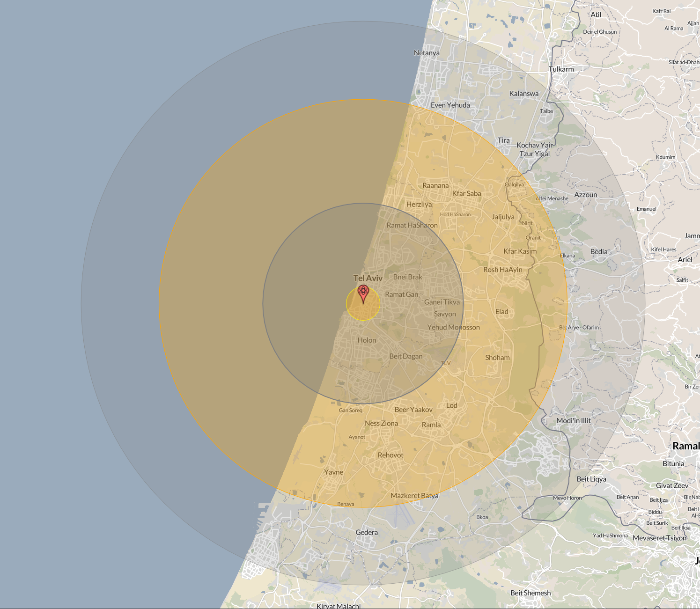Click the "Rosh HaAyin" city label
Viewport: 700px width, 609px height.
[x=503, y=270]
